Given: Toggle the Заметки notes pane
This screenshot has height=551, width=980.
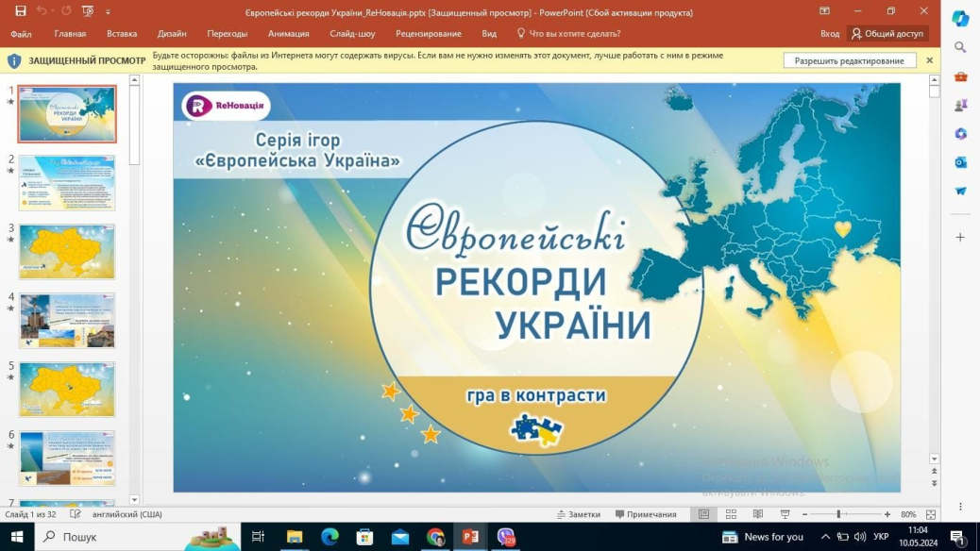Looking at the screenshot, I should (x=579, y=514).
